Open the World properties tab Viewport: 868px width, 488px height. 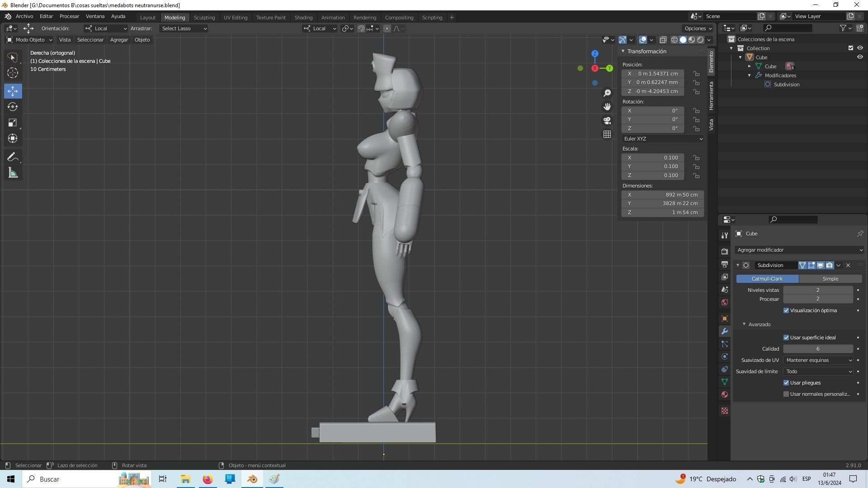click(x=725, y=302)
